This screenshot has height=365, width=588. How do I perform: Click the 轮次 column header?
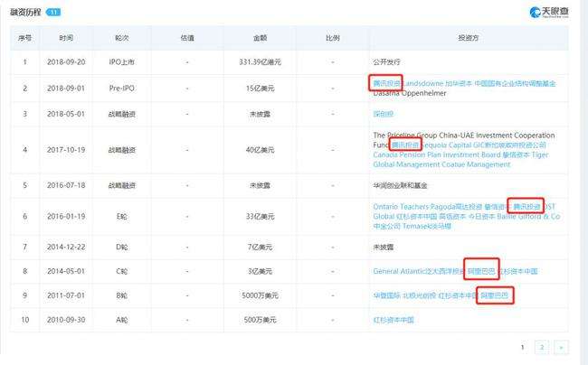click(122, 38)
